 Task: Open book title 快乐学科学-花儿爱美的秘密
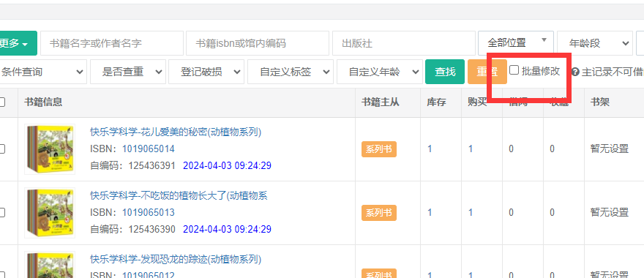pyautogui.click(x=176, y=132)
